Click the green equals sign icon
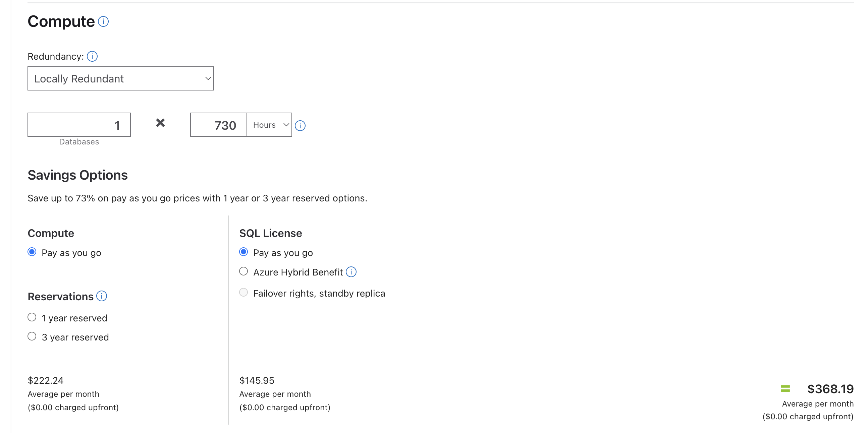The width and height of the screenshot is (868, 433). tap(785, 388)
